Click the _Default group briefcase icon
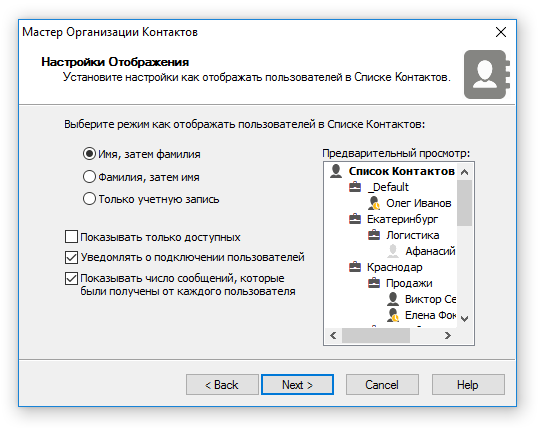 click(355, 187)
